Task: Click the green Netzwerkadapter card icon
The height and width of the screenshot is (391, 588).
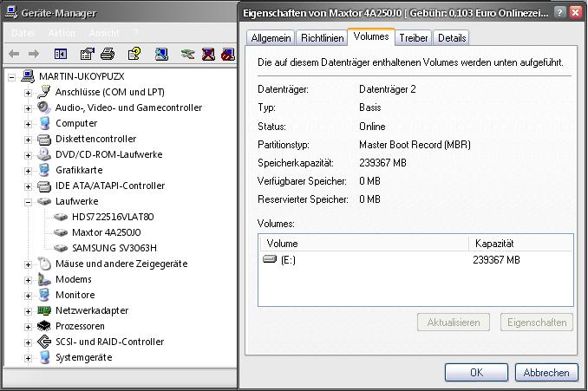Action: (x=44, y=310)
